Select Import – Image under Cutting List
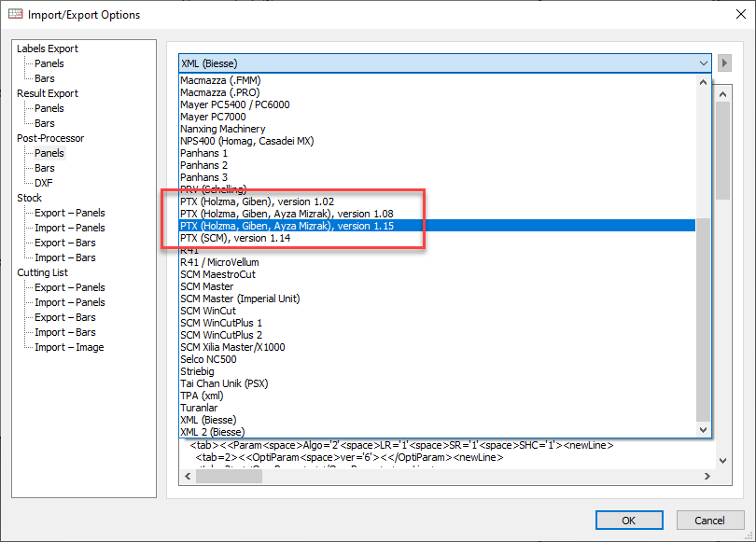The image size is (756, 542). coord(69,347)
